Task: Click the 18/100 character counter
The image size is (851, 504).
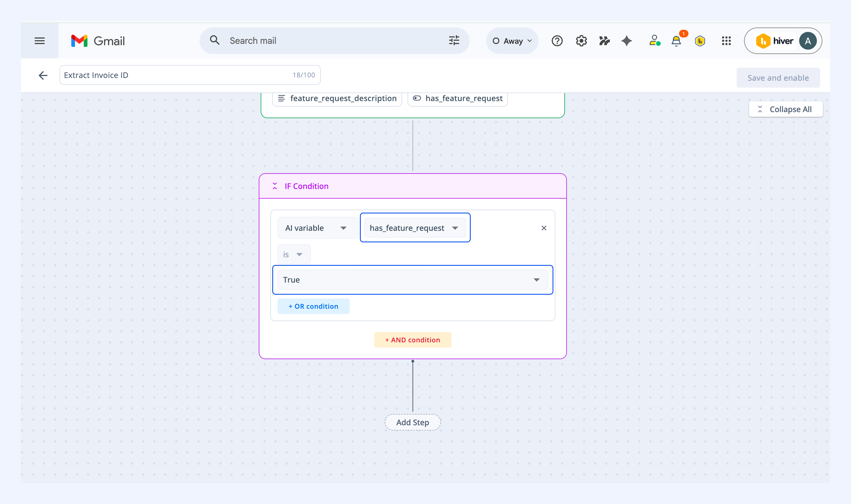Action: click(x=303, y=75)
